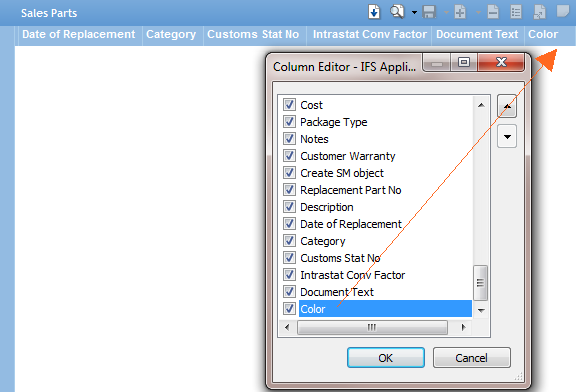Select the Package Type list entry

(x=334, y=122)
